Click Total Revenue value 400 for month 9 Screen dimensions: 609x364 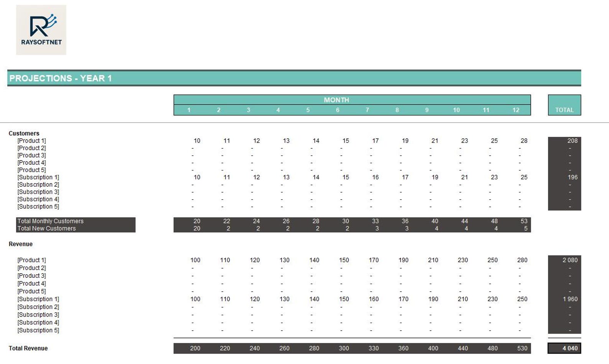coord(433,348)
